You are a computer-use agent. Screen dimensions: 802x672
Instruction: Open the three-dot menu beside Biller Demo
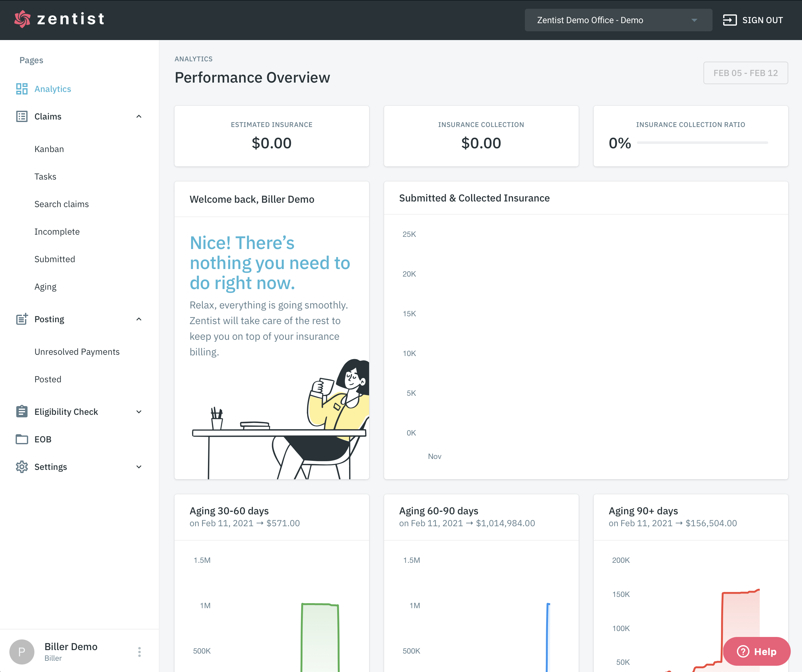(140, 652)
